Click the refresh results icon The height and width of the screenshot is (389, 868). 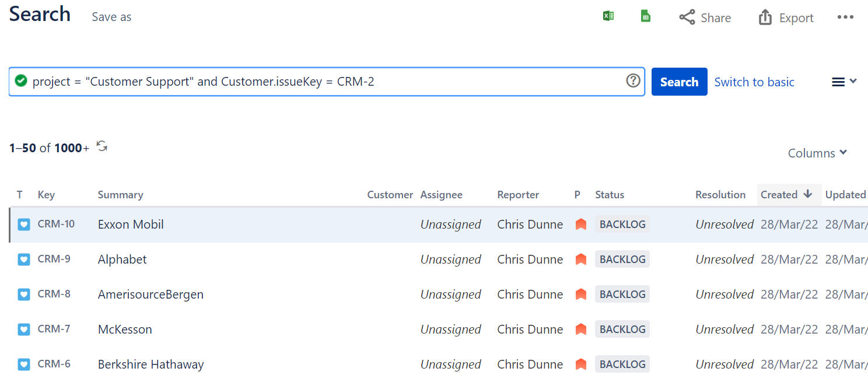102,146
